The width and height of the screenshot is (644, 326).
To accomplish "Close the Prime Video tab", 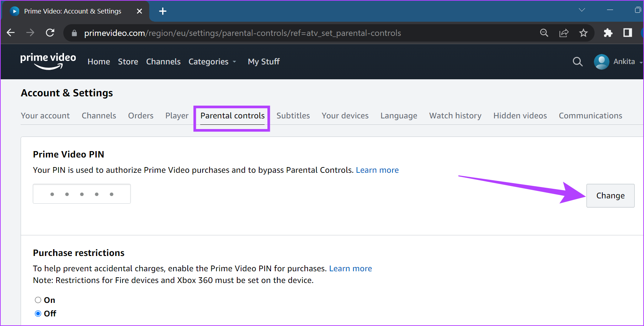I will 139,11.
